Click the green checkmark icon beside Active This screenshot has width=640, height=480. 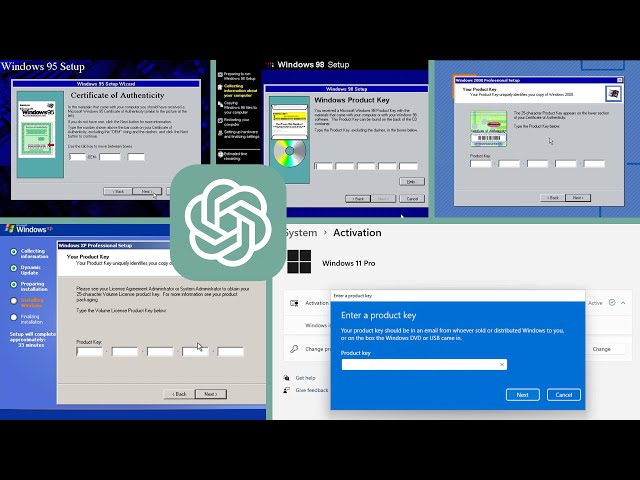click(x=612, y=302)
